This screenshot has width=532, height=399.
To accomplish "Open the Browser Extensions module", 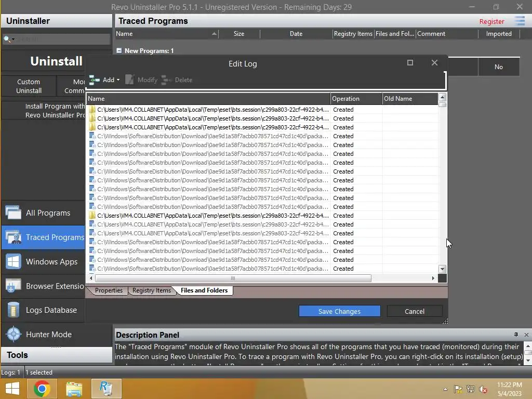I will (43, 286).
